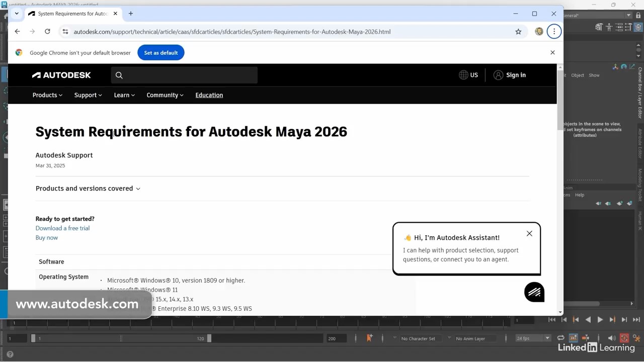Open the Help menu in Layer Editor
The width and height of the screenshot is (644, 362).
point(580,195)
